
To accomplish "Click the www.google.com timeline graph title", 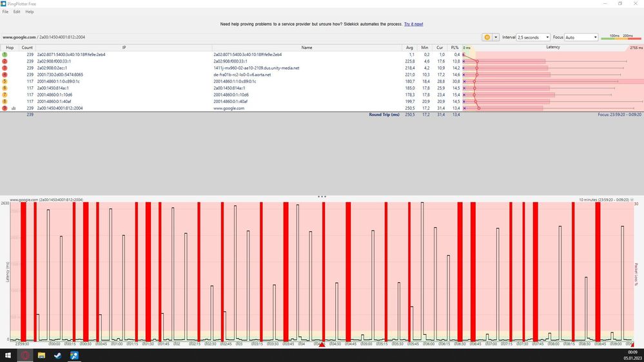I will (46, 200).
